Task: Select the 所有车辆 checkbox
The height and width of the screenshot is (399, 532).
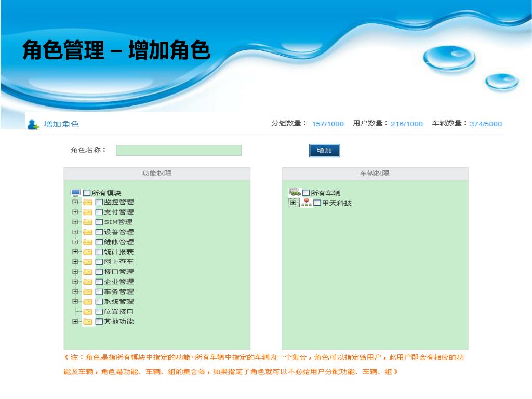Action: tap(306, 193)
